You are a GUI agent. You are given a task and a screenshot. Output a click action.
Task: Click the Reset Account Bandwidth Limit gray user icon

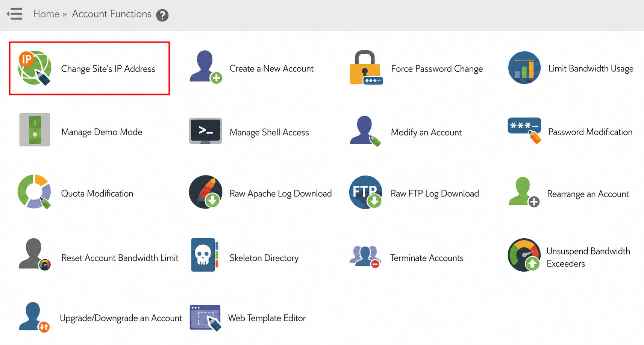35,254
